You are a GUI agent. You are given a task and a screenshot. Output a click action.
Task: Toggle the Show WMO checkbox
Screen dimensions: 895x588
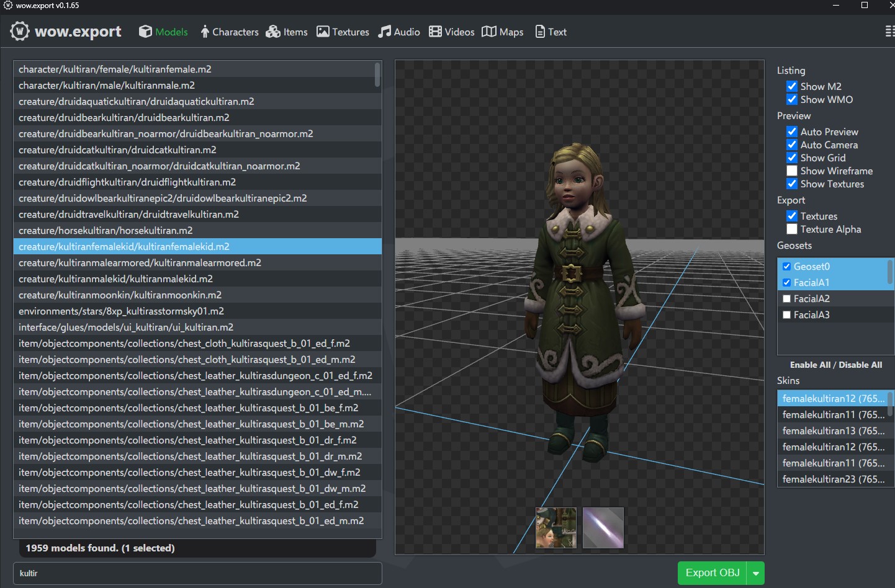click(792, 99)
